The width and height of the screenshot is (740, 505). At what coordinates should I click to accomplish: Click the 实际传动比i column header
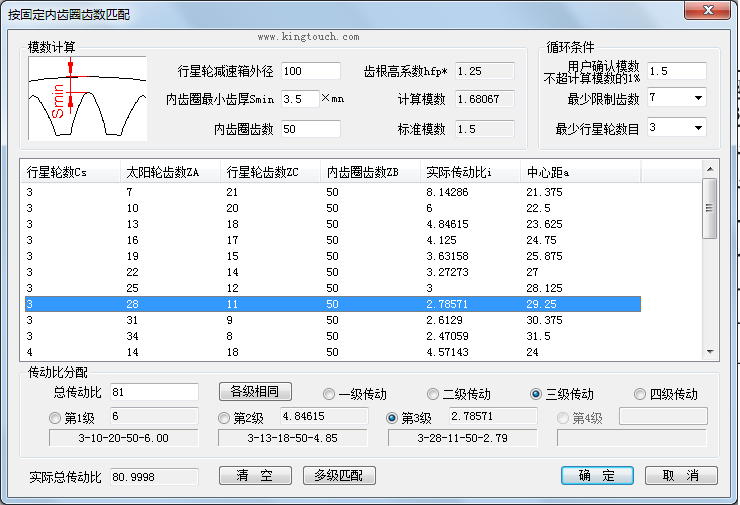point(470,172)
